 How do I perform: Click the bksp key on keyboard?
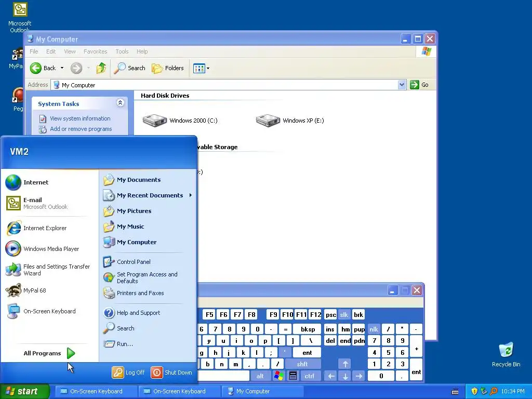308,329
